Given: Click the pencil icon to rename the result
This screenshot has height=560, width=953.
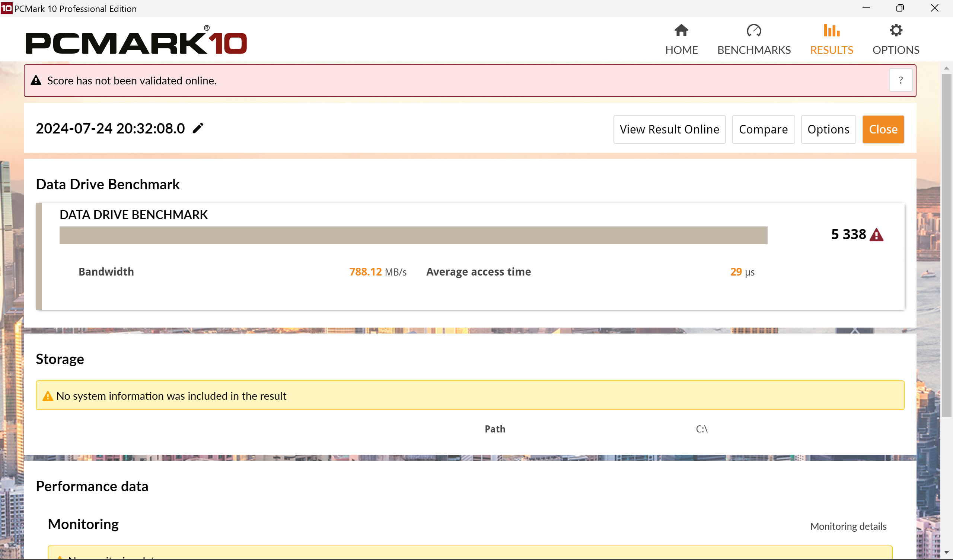Looking at the screenshot, I should coord(198,128).
